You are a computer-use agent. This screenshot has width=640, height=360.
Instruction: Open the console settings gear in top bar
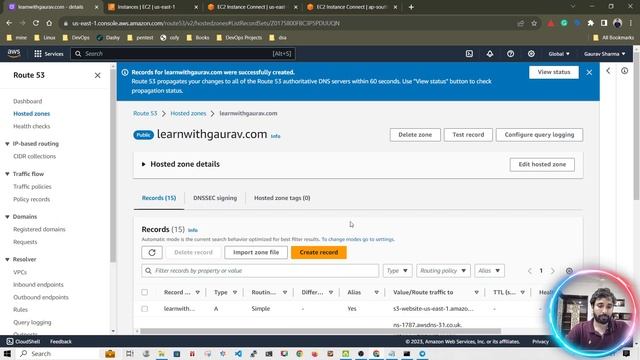point(531,53)
